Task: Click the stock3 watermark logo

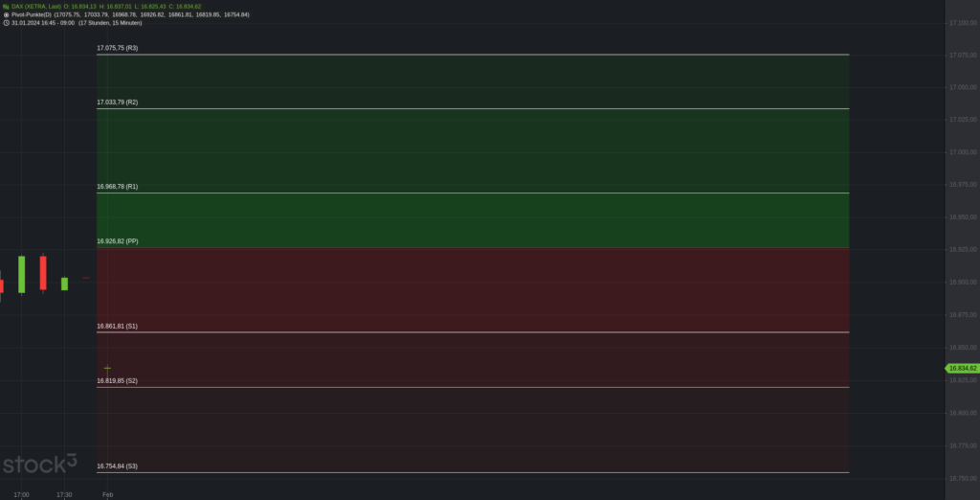Action: pyautogui.click(x=40, y=464)
